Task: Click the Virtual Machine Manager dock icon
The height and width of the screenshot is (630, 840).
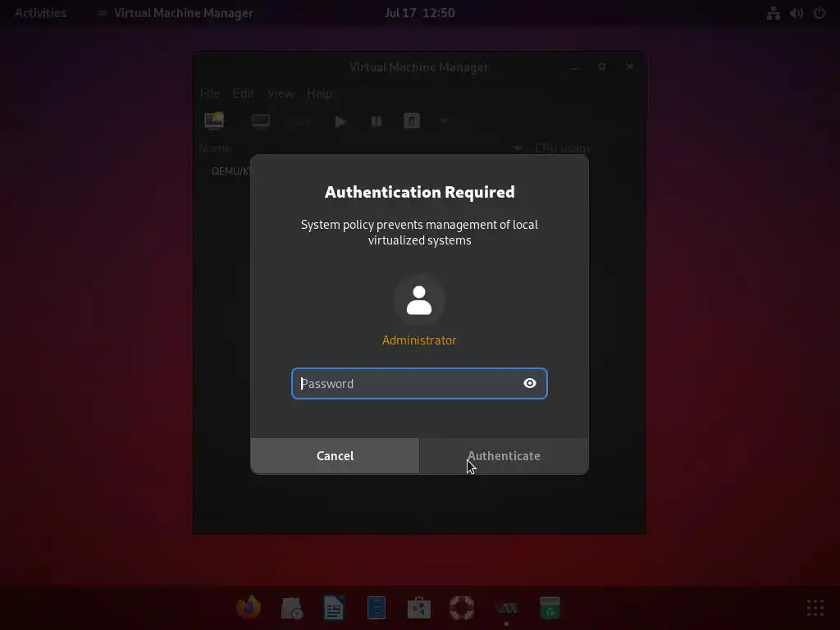Action: pyautogui.click(x=506, y=608)
